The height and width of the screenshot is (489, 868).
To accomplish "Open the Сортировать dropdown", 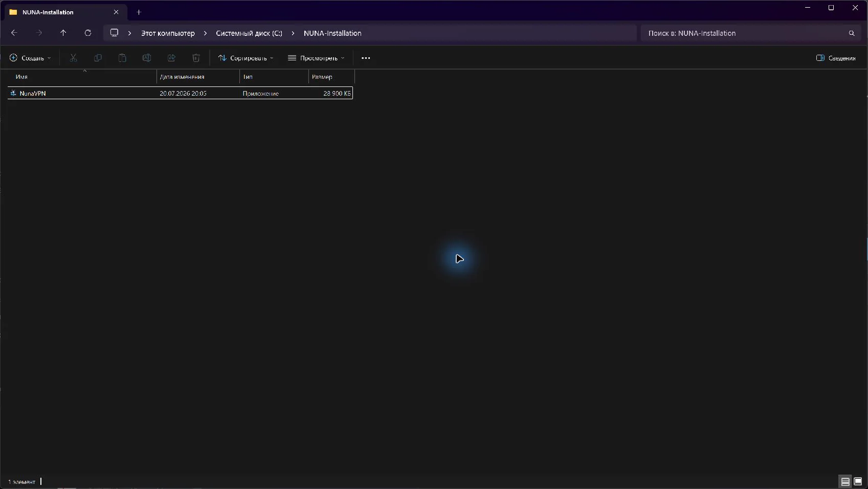I will (x=246, y=58).
